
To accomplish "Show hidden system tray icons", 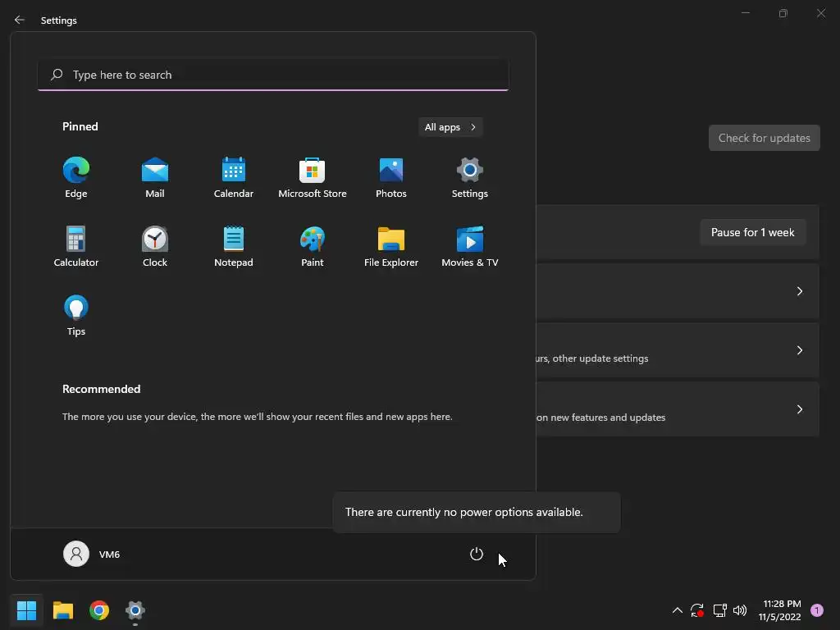I will tap(677, 610).
